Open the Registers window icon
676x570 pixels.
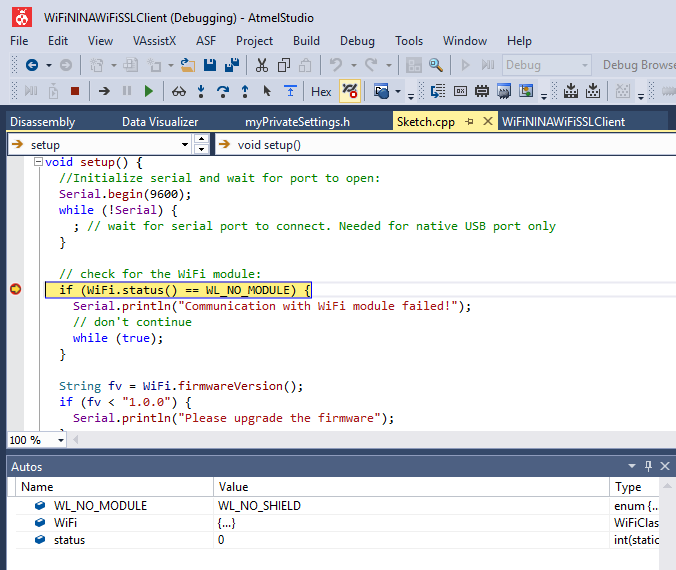click(460, 91)
